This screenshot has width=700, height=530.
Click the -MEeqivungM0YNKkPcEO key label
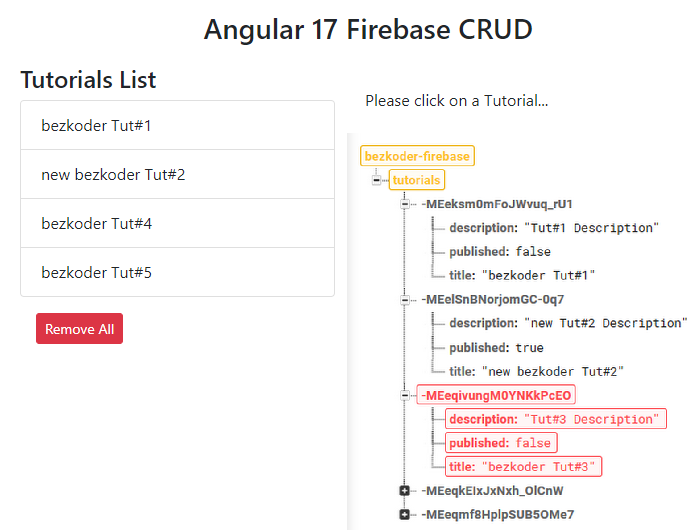[496, 396]
